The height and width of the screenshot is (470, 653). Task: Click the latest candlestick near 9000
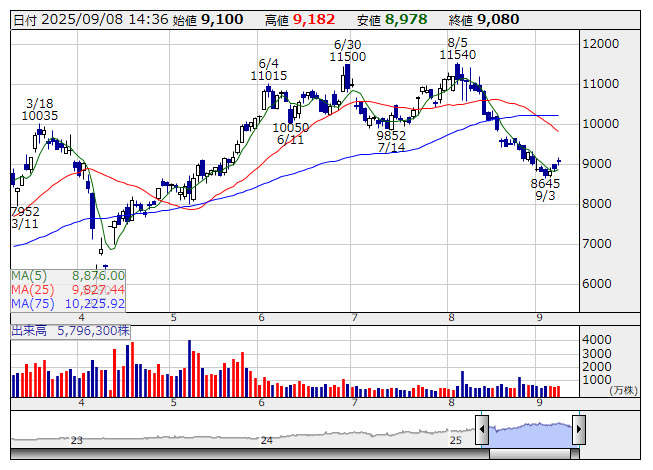pos(558,161)
